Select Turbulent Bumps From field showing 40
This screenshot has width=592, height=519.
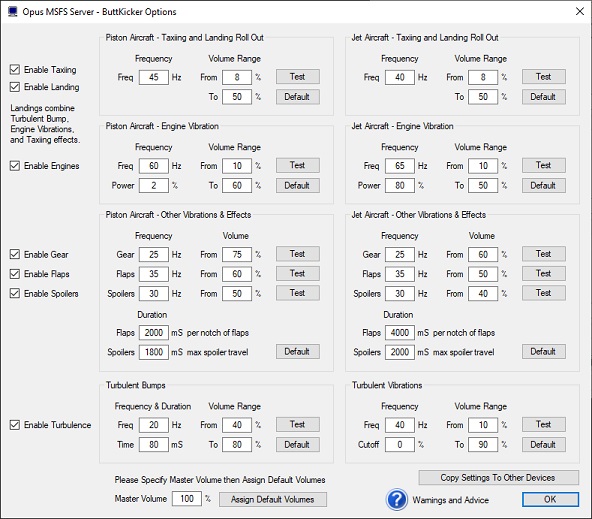pyautogui.click(x=237, y=425)
